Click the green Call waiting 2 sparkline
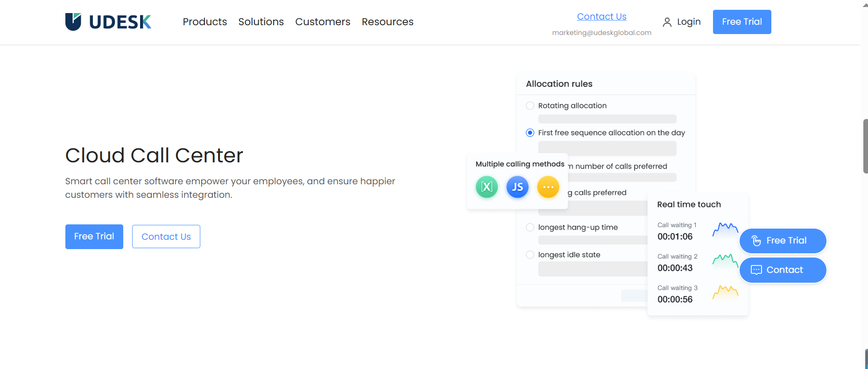 click(725, 260)
